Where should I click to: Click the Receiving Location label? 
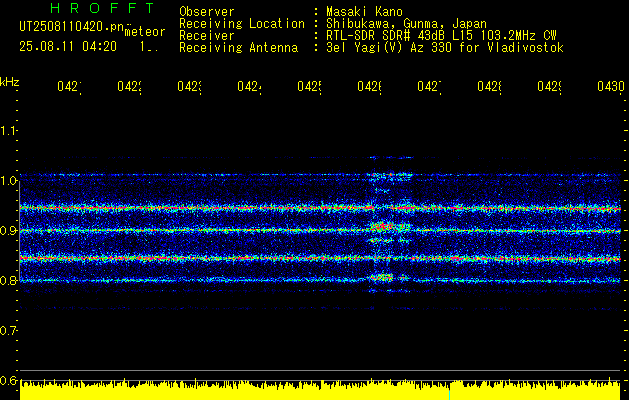242,24
